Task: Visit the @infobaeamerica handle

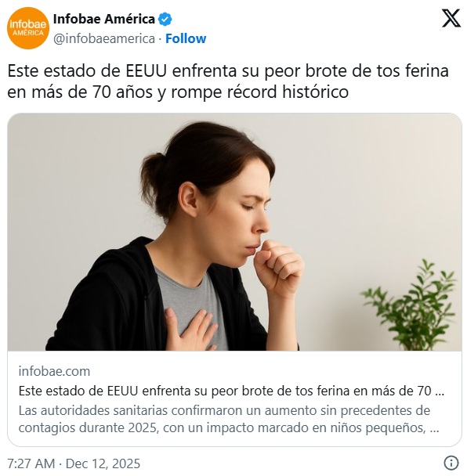Action: point(104,38)
